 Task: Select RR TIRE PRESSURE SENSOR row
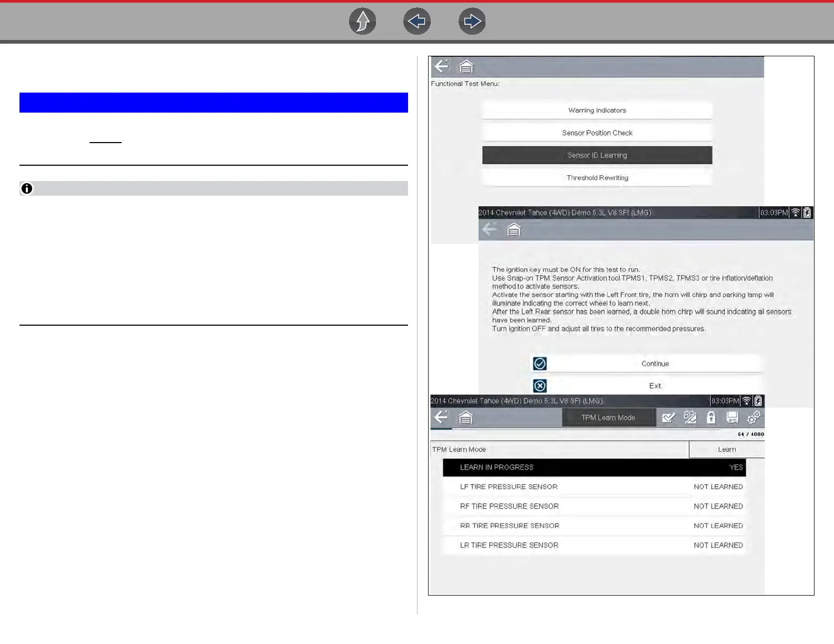coord(594,526)
